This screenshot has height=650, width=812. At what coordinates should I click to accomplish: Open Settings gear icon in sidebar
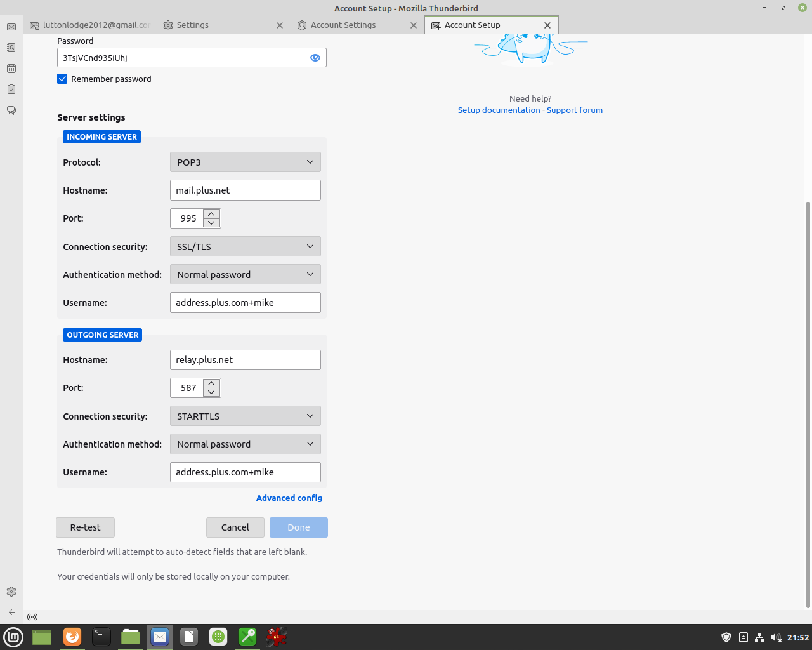pyautogui.click(x=11, y=592)
